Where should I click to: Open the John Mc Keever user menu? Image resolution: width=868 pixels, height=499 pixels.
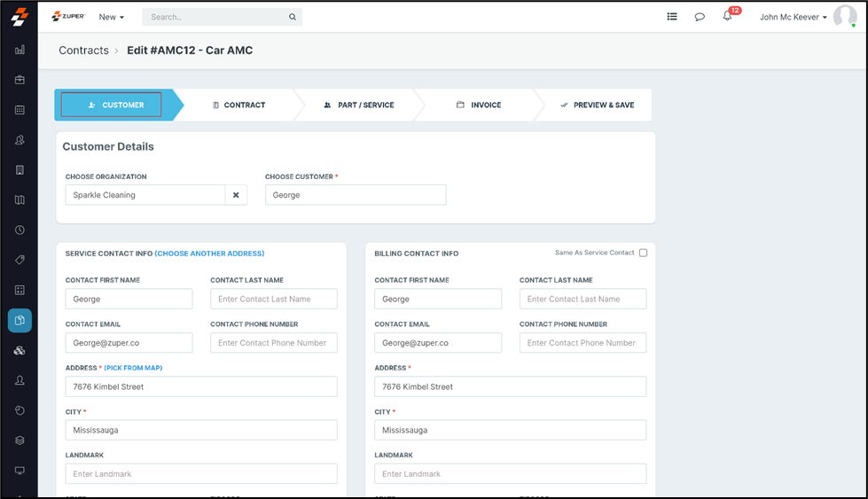[x=793, y=17]
